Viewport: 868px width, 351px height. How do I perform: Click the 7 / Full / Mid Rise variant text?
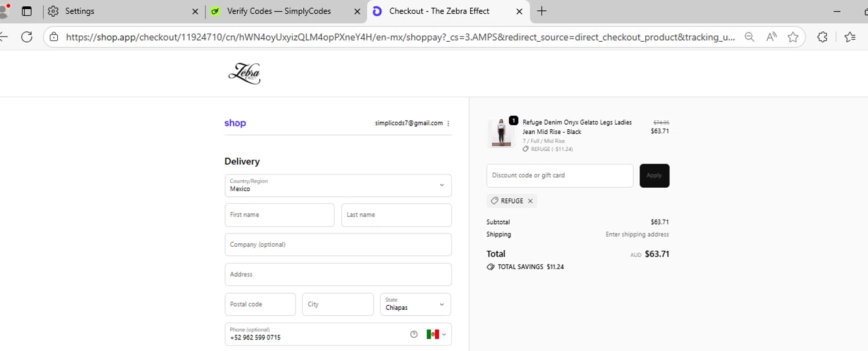click(543, 141)
